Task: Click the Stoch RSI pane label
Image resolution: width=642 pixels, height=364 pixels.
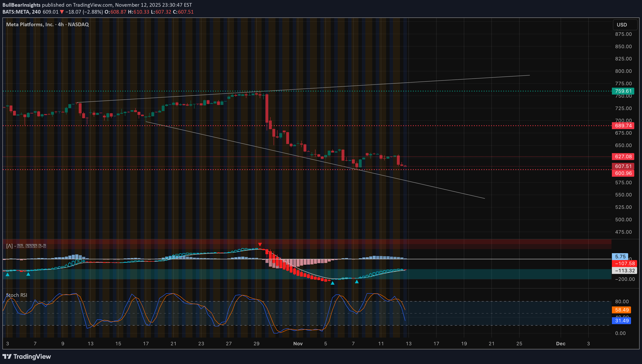Action: [16, 295]
